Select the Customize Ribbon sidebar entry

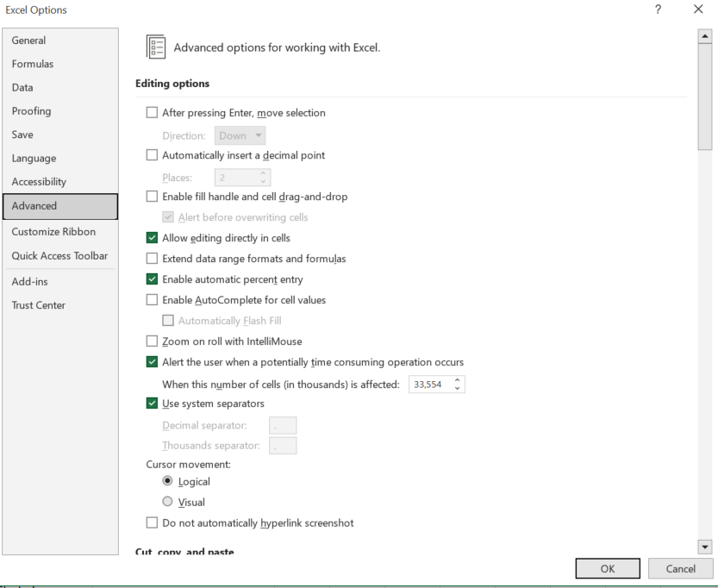(x=50, y=231)
